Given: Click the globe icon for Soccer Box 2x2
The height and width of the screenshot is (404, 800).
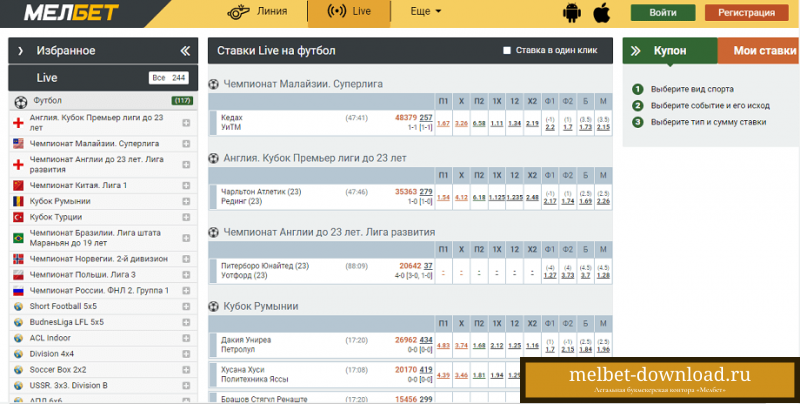Looking at the screenshot, I should click(18, 370).
